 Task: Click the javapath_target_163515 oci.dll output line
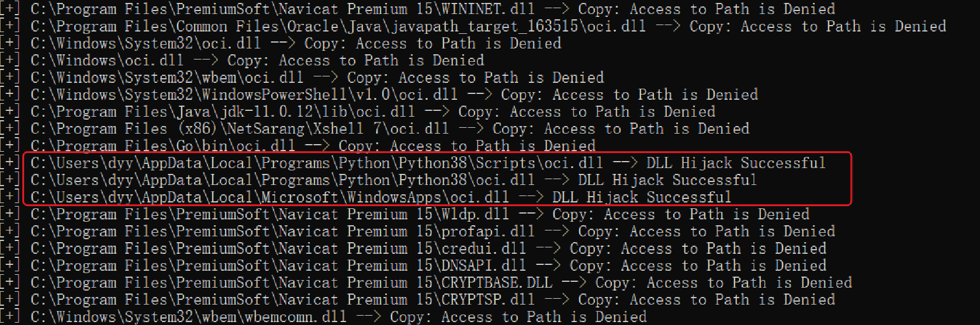(473, 26)
